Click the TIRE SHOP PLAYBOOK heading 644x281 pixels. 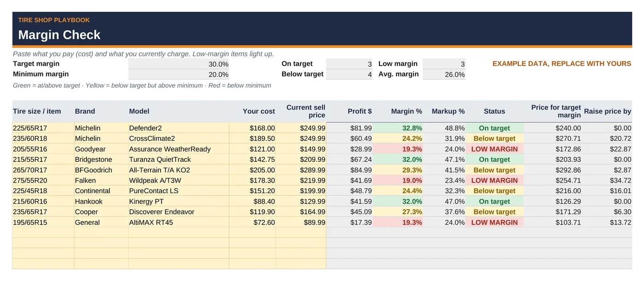tap(54, 20)
